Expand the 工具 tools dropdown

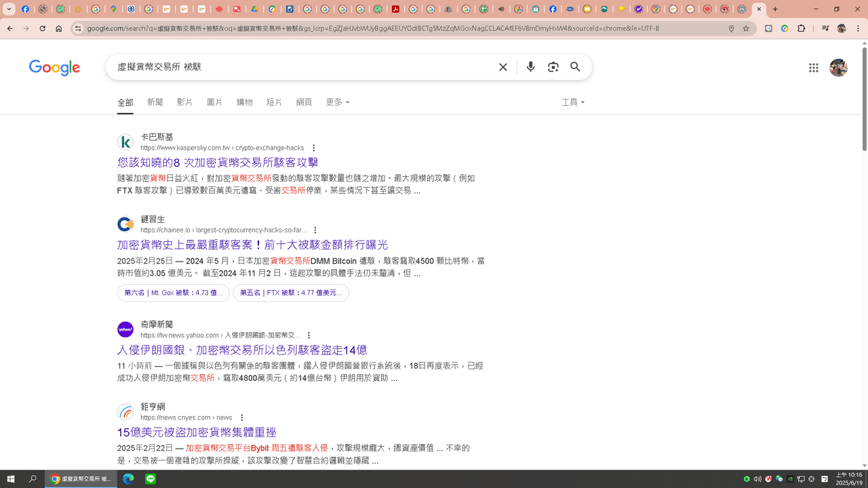572,102
